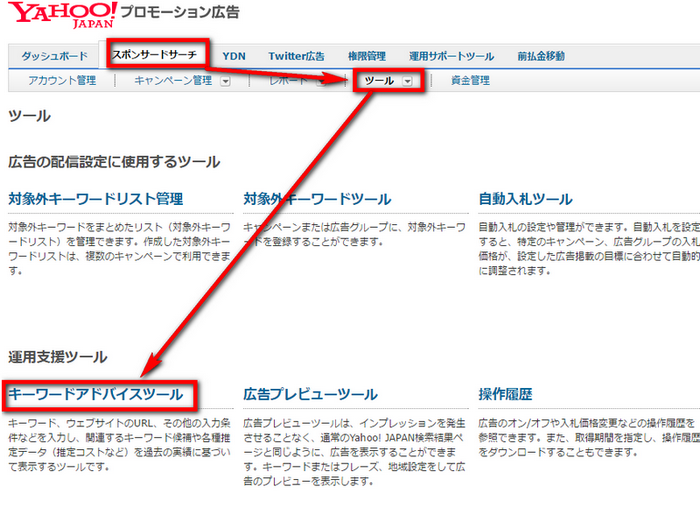The height and width of the screenshot is (522, 700).
Task: Go to the 自動入札ツール link
Action: click(525, 199)
